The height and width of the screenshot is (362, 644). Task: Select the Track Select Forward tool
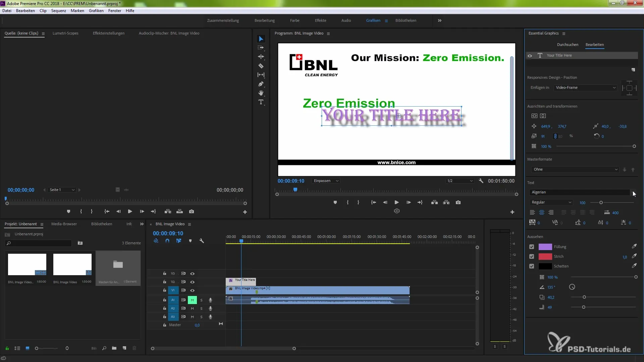point(261,48)
